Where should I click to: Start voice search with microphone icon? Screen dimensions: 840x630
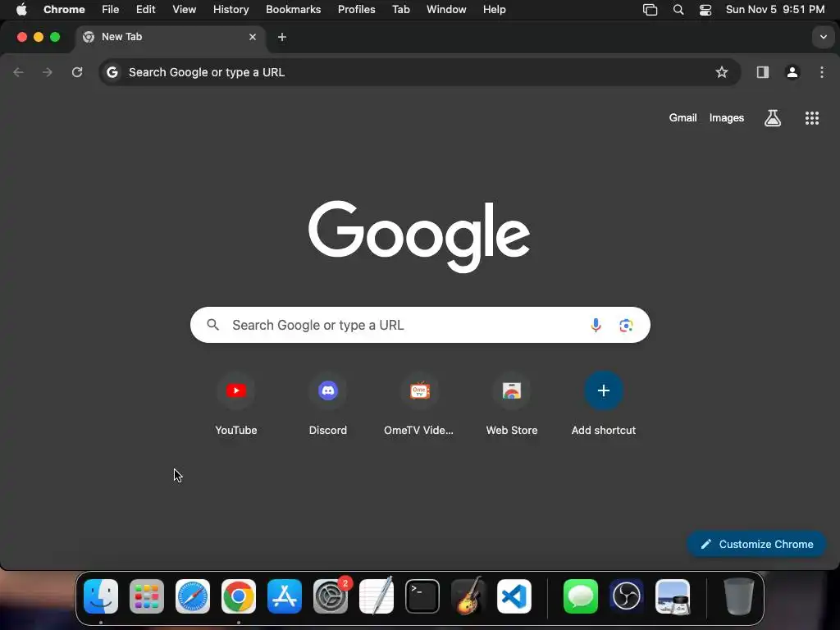click(x=596, y=325)
